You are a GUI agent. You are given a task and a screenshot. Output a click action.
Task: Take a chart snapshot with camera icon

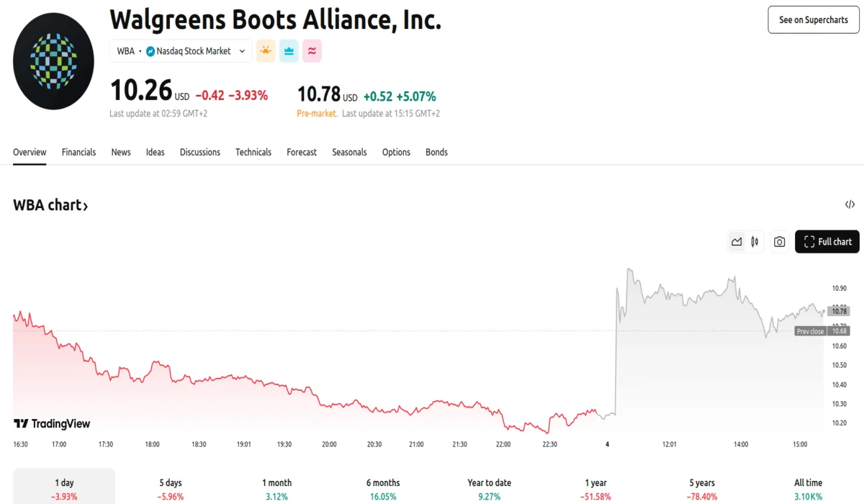(x=779, y=242)
